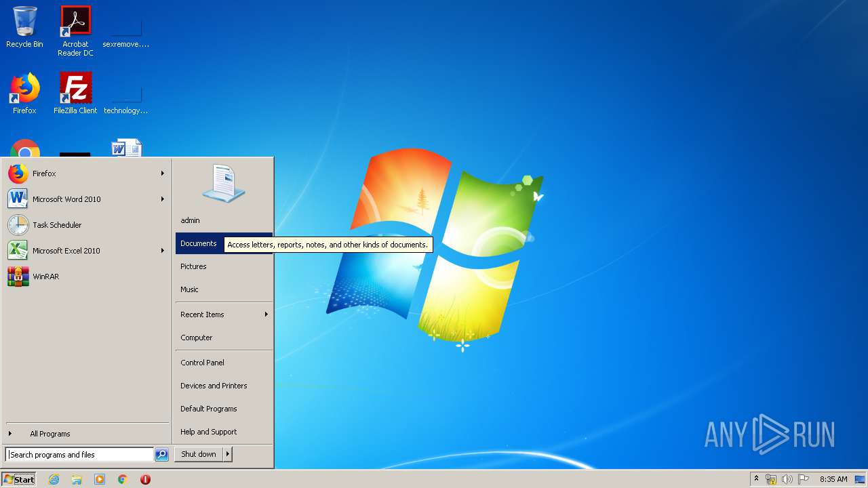Open the FileZilla Client desktop shortcut

75,94
